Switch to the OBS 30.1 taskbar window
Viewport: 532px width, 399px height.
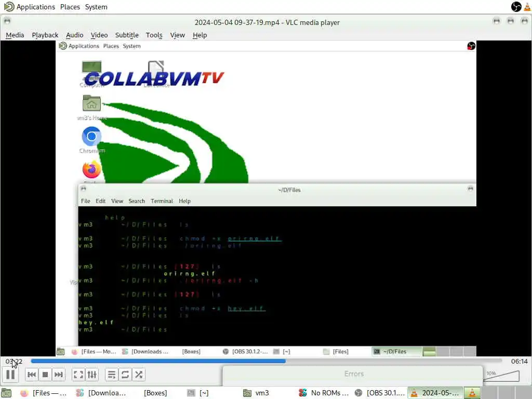click(x=380, y=393)
